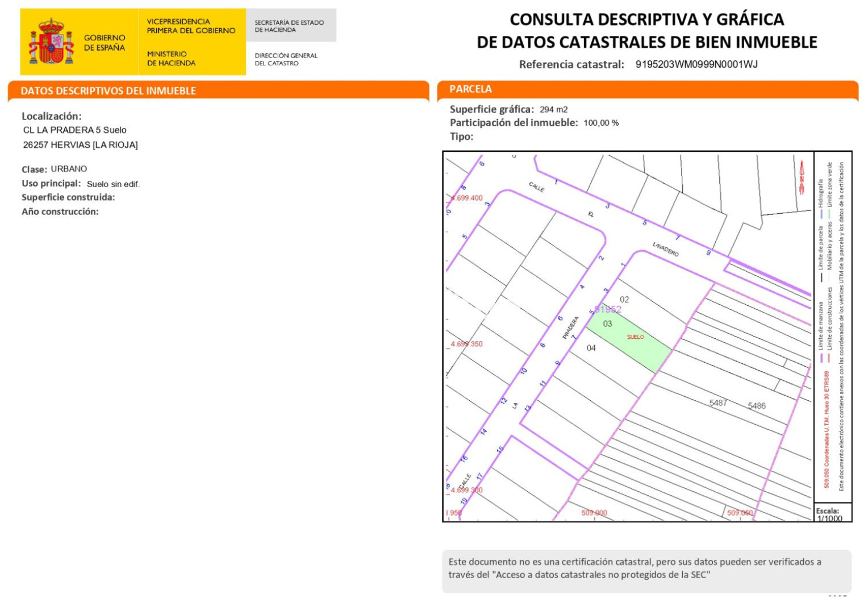Click parcel number 5486 on map

757,406
